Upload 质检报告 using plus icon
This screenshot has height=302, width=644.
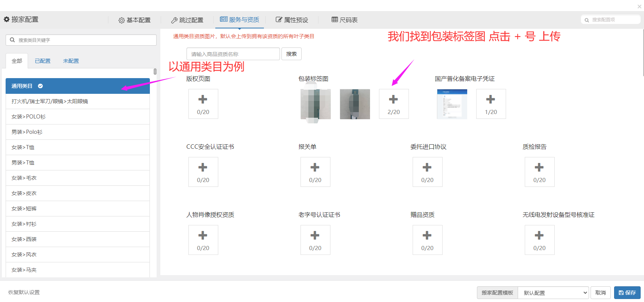click(539, 168)
